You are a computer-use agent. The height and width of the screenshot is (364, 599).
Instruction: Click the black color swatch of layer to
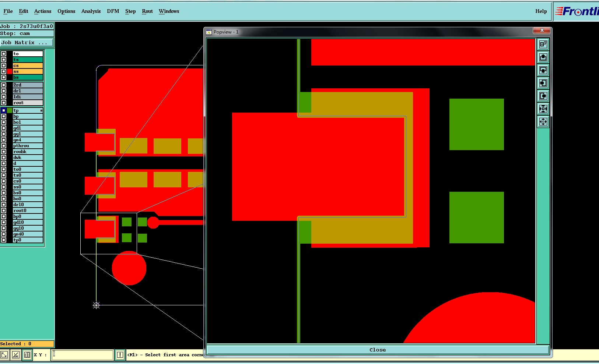tap(10, 54)
